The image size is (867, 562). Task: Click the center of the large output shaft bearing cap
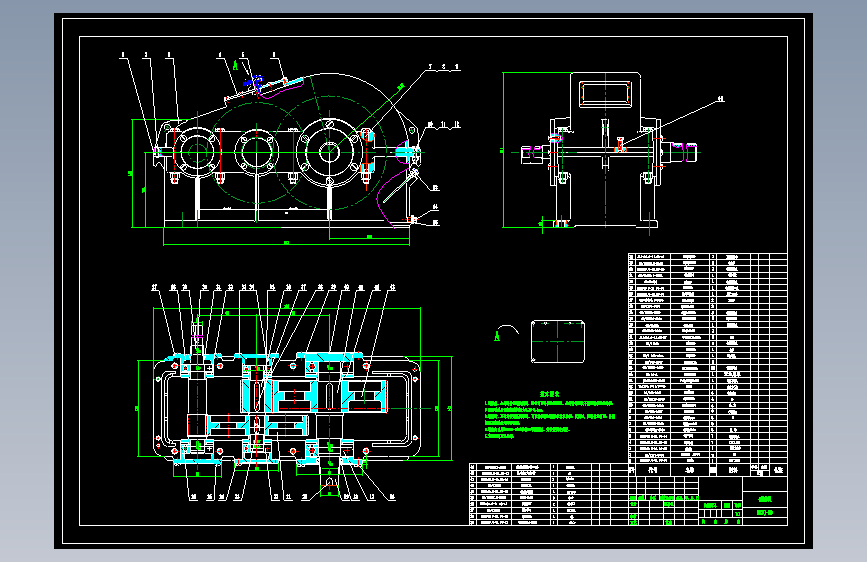(329, 152)
